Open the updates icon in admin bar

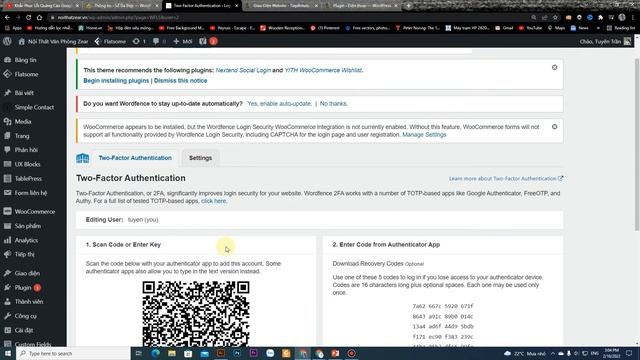coord(139,41)
